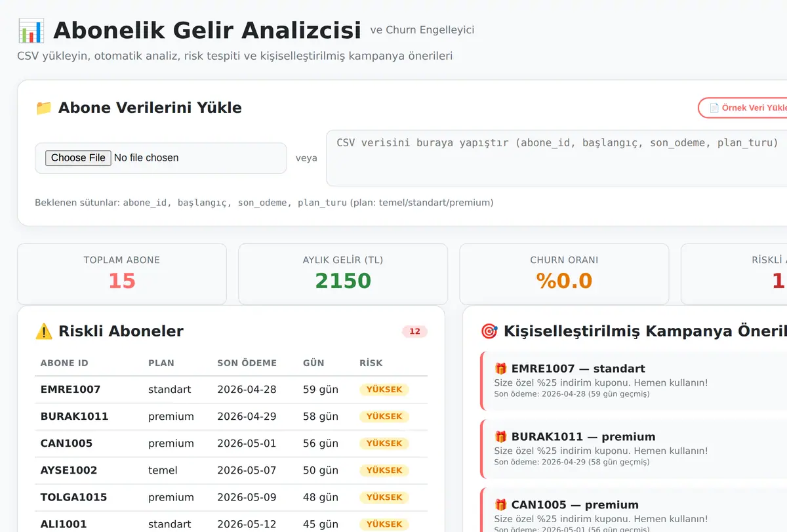The width and height of the screenshot is (787, 532).
Task: Click the gift icon on CAN1005 campaign card
Action: point(501,505)
